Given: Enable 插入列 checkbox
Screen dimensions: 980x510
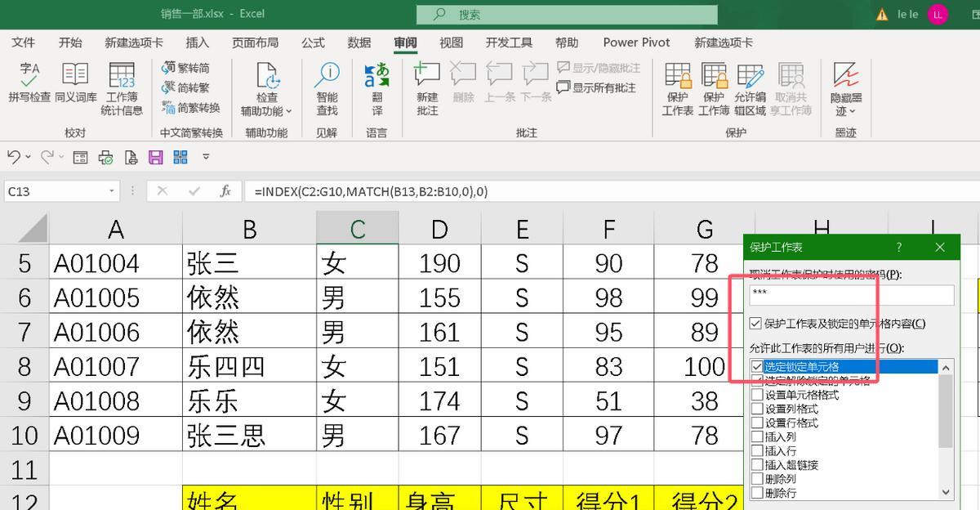Looking at the screenshot, I should 757,436.
